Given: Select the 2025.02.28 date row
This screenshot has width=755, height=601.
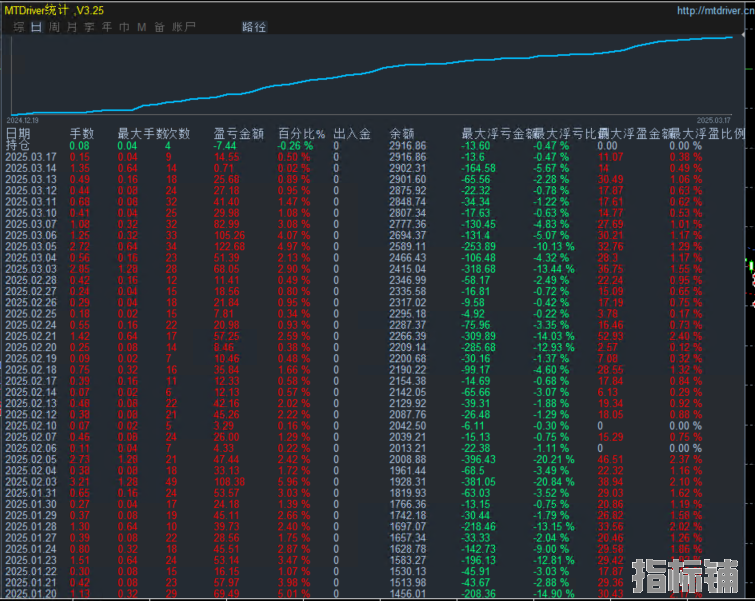Looking at the screenshot, I should (31, 280).
